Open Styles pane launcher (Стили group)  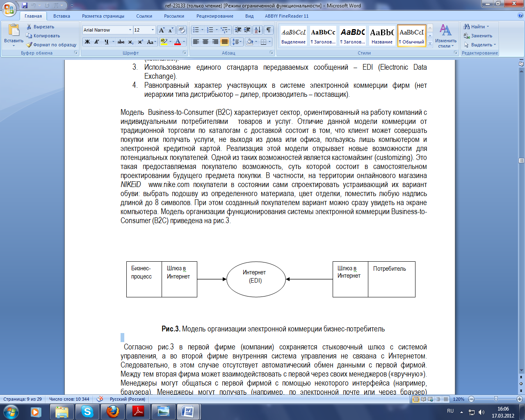[x=456, y=53]
